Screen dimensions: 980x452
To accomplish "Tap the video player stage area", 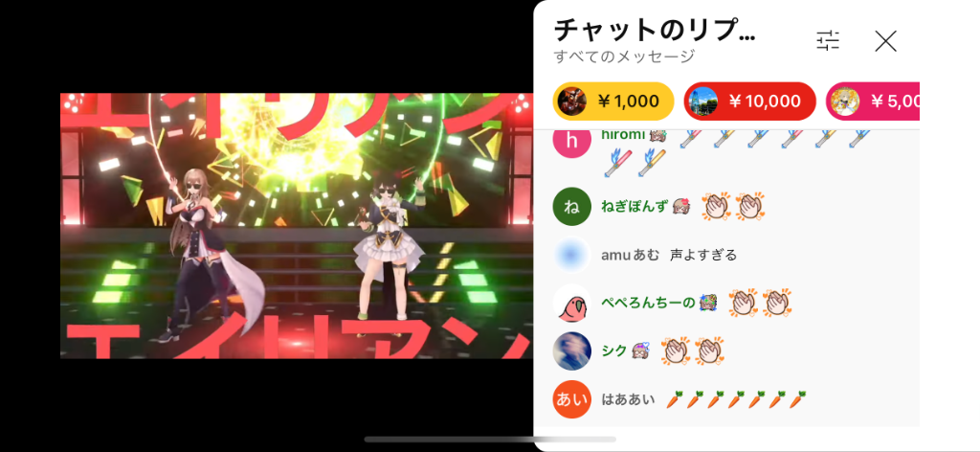I will click(297, 226).
